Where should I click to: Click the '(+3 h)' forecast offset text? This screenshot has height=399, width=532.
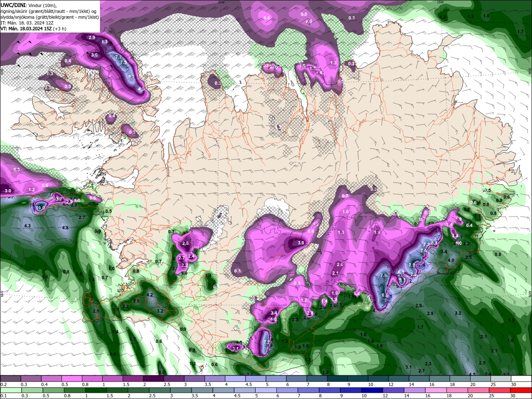coord(61,29)
